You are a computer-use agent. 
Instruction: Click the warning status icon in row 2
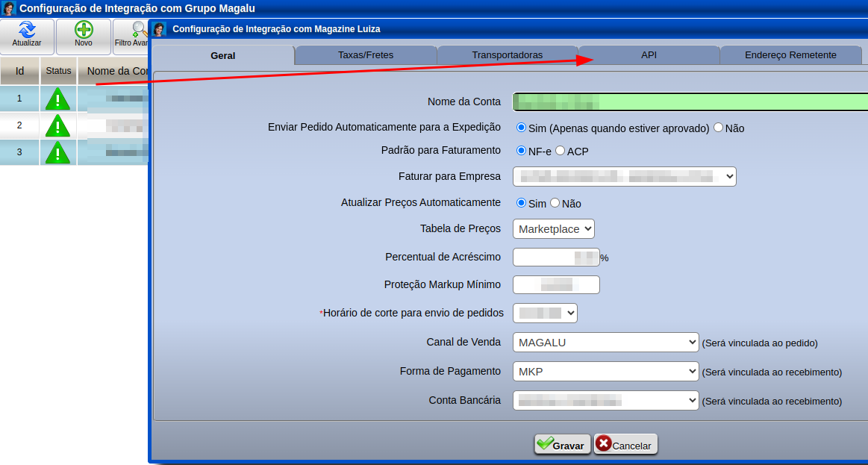[57, 125]
